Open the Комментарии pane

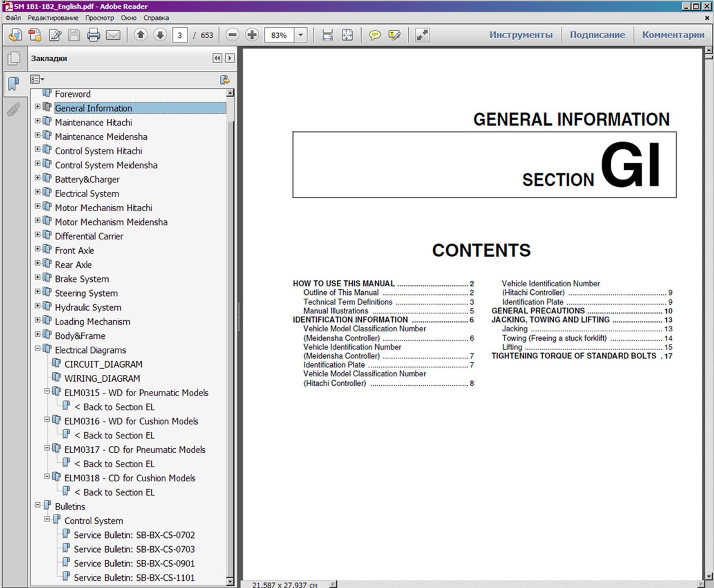(673, 35)
